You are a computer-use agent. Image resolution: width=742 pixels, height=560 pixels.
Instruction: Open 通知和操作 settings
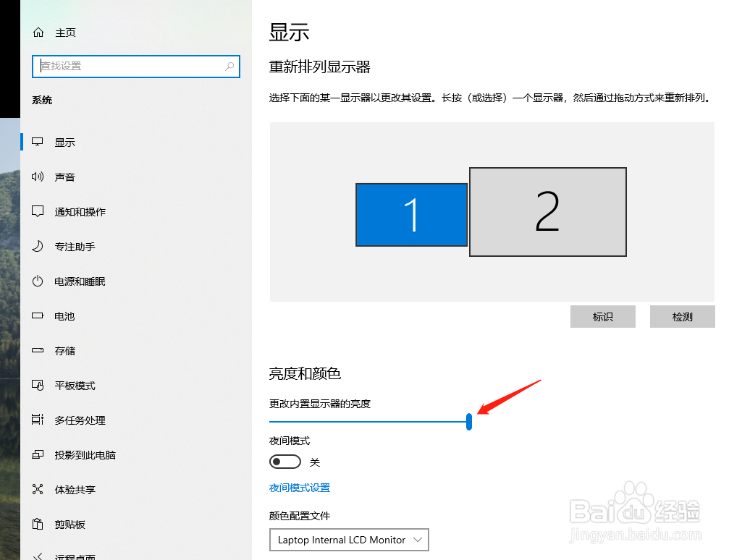tap(80, 211)
